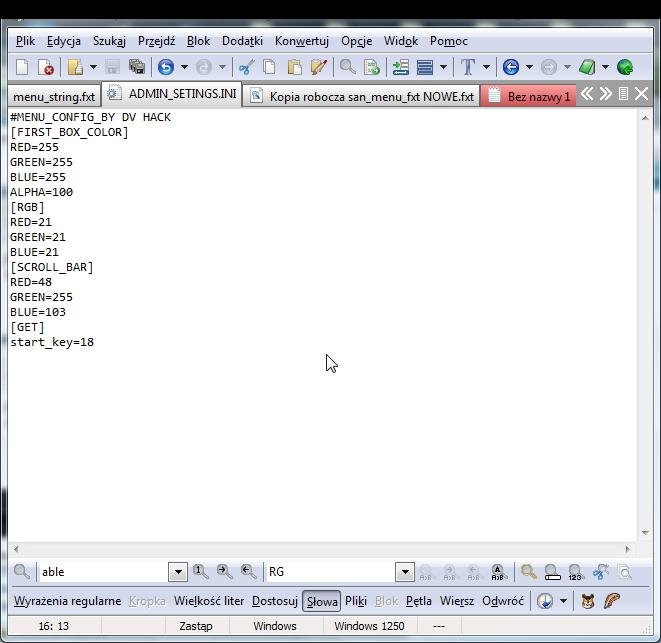Click the green globe icon
The image size is (661, 643).
[x=625, y=67]
